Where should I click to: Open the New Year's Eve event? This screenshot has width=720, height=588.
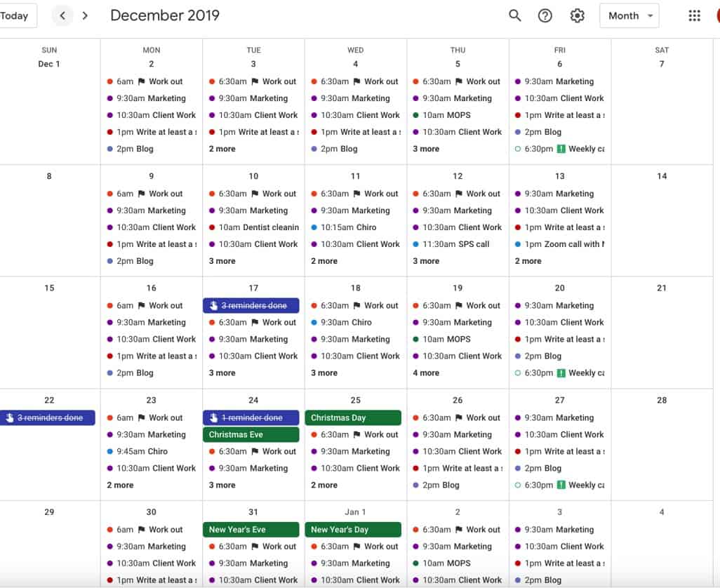pyautogui.click(x=251, y=530)
